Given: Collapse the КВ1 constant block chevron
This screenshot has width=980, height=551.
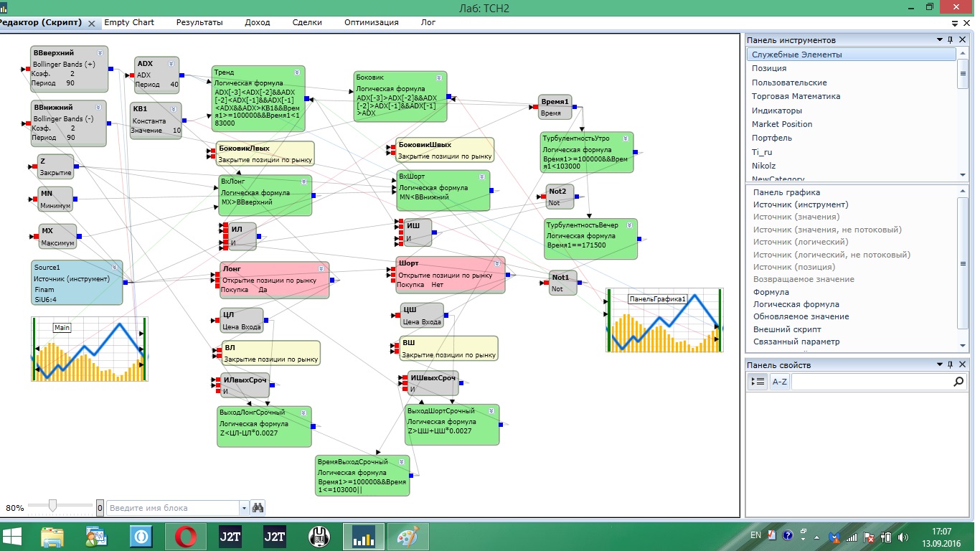Looking at the screenshot, I should [x=174, y=109].
